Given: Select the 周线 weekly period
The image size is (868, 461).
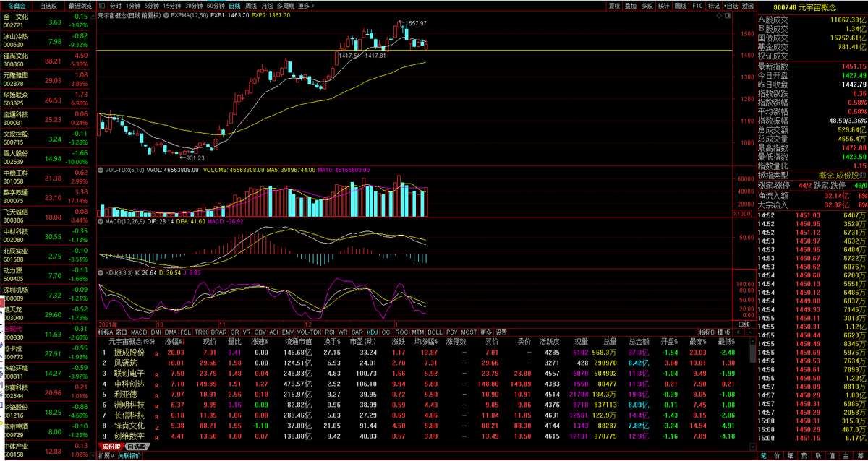Looking at the screenshot, I should [x=251, y=5].
